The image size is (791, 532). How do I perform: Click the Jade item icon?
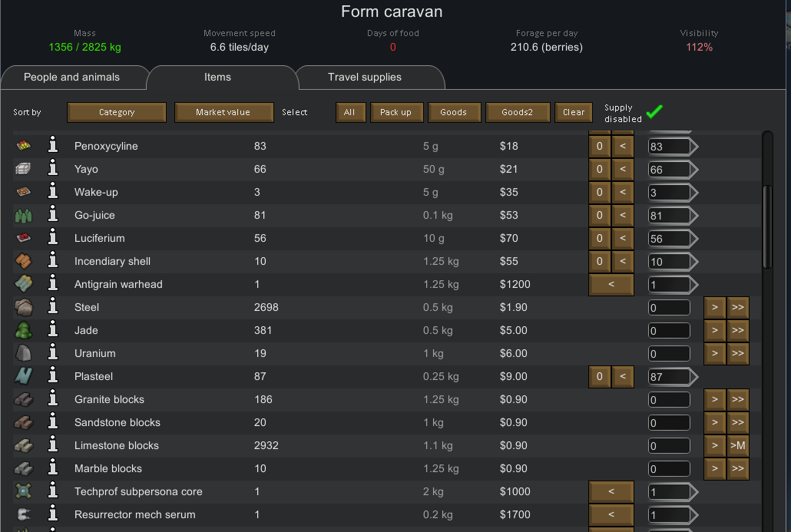coord(24,330)
